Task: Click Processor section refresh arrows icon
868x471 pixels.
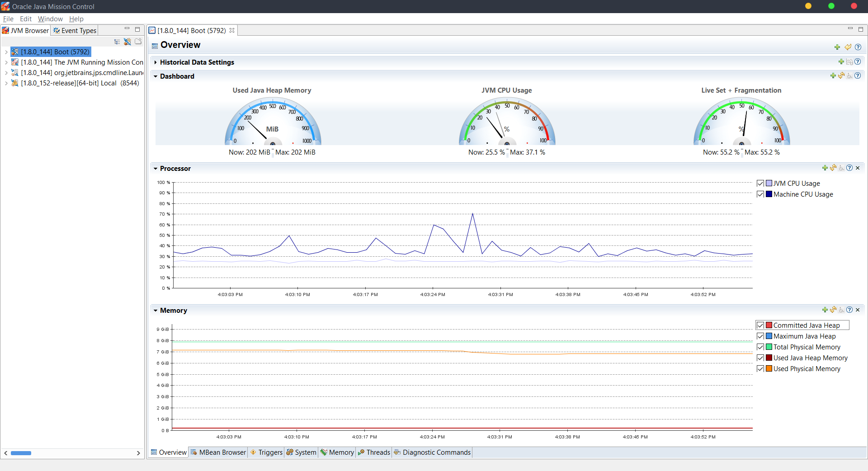Action: (833, 168)
